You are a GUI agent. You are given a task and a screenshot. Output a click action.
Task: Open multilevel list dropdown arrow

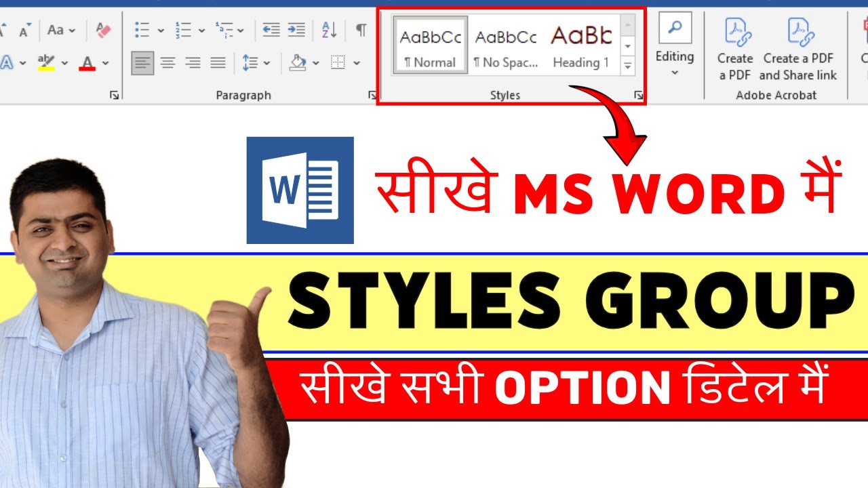click(241, 30)
